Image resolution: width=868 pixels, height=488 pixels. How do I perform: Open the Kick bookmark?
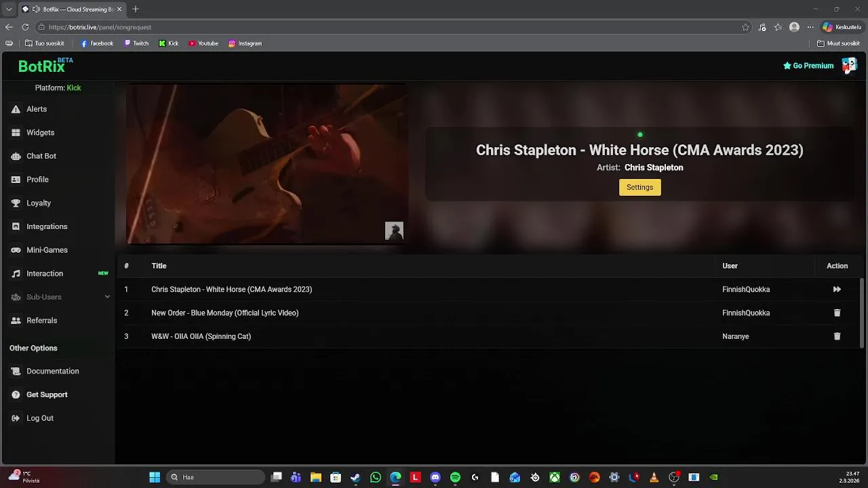click(x=169, y=43)
